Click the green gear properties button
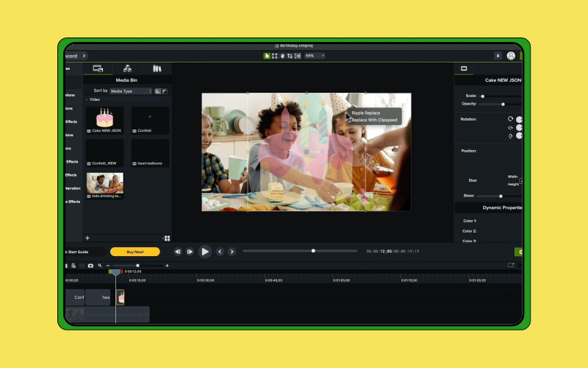 click(x=519, y=252)
